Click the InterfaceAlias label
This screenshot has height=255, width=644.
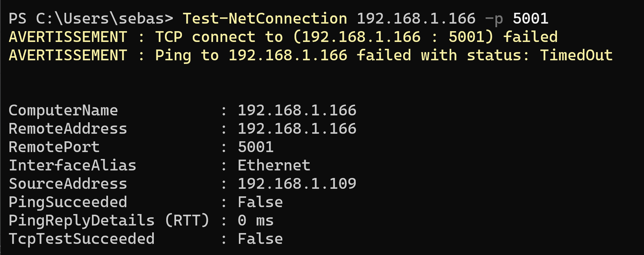click(x=72, y=165)
